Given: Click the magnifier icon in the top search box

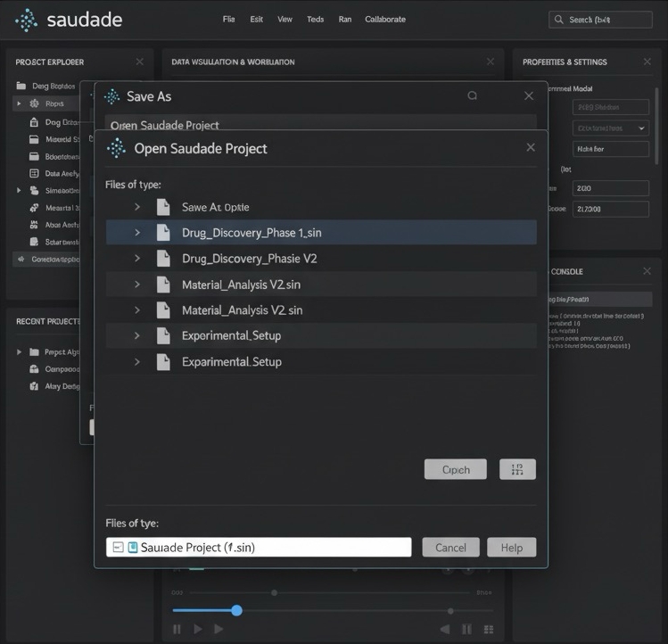Looking at the screenshot, I should tap(558, 20).
